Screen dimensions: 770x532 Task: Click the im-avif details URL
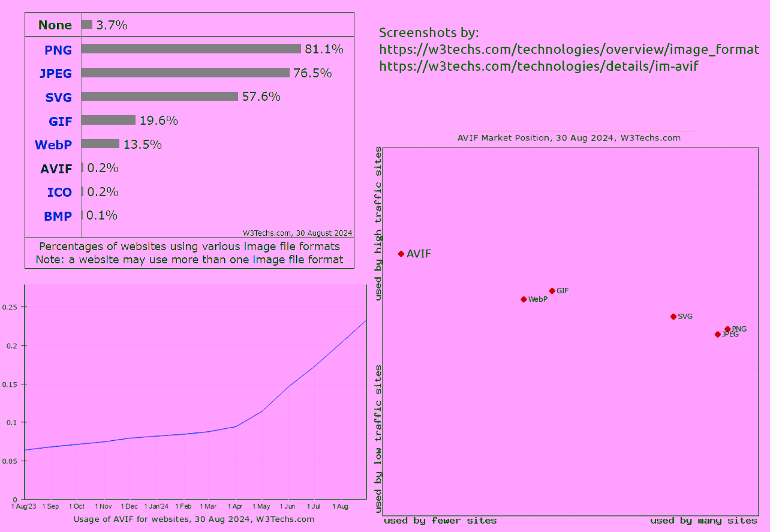[539, 66]
